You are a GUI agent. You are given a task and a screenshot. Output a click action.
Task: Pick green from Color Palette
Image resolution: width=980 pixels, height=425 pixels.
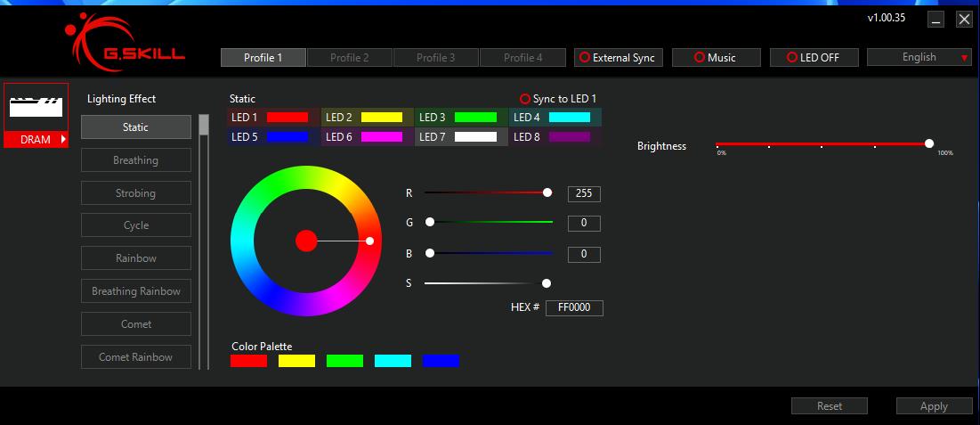click(x=345, y=361)
